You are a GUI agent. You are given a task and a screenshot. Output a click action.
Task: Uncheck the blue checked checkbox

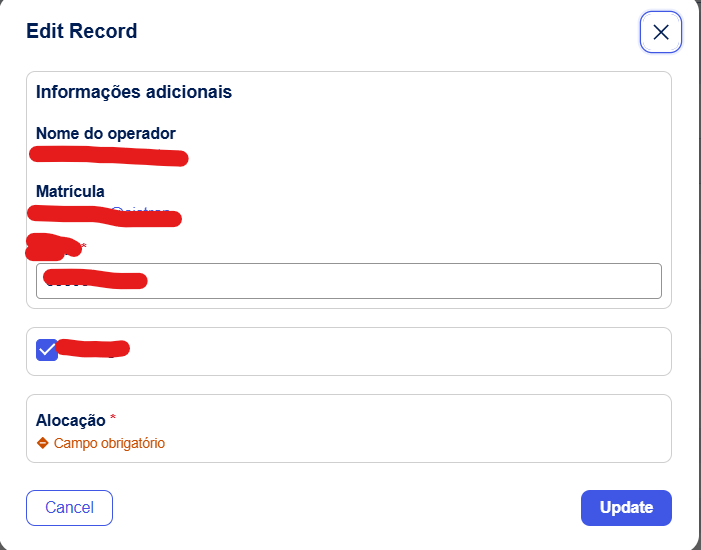tap(46, 350)
